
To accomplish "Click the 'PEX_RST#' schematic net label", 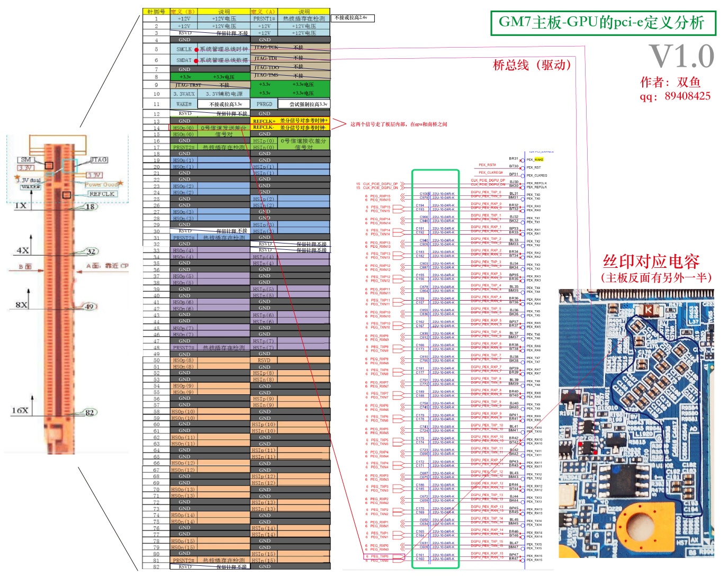I will pos(487,165).
